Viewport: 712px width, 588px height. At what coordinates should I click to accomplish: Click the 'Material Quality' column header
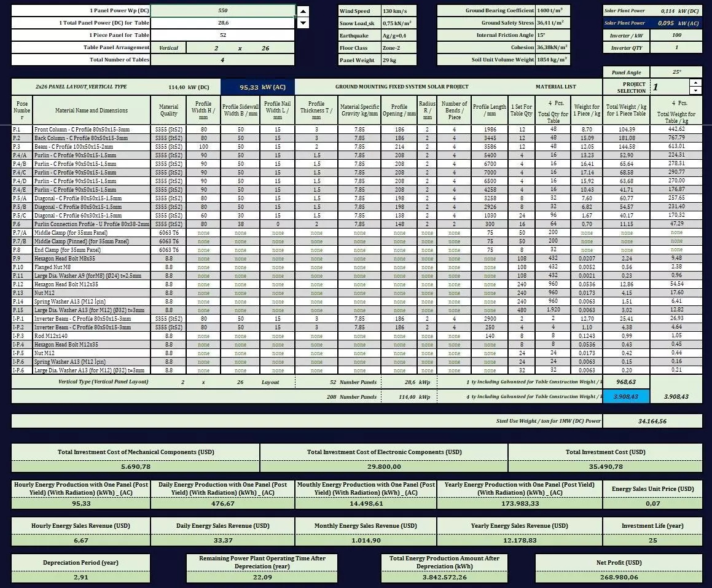(168, 111)
